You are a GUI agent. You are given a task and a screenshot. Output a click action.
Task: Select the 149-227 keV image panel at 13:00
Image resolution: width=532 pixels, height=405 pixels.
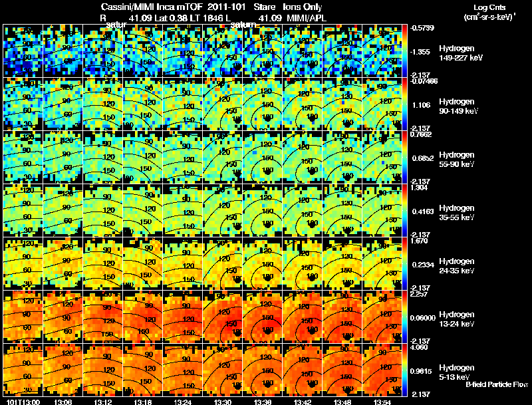[23, 51]
